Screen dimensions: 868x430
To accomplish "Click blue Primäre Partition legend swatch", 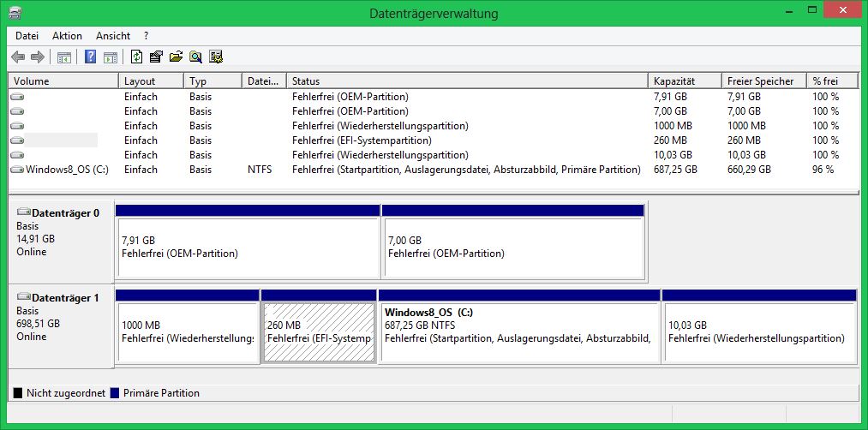I will (x=115, y=393).
